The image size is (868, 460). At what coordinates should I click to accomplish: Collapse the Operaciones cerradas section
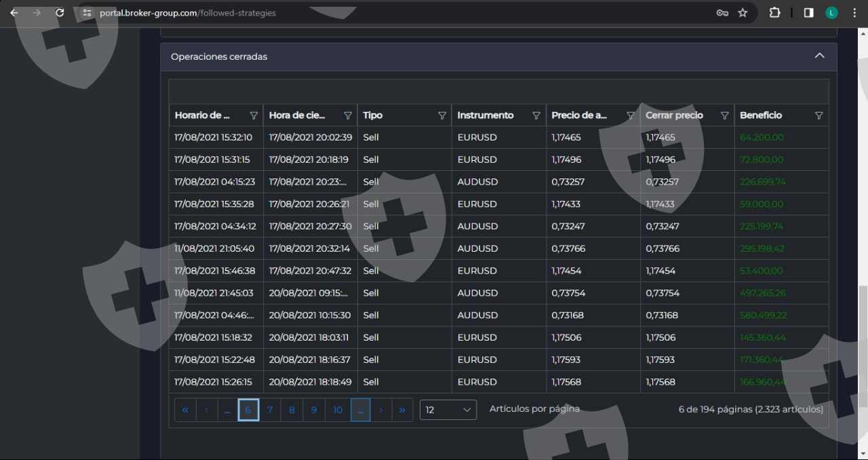pos(819,56)
